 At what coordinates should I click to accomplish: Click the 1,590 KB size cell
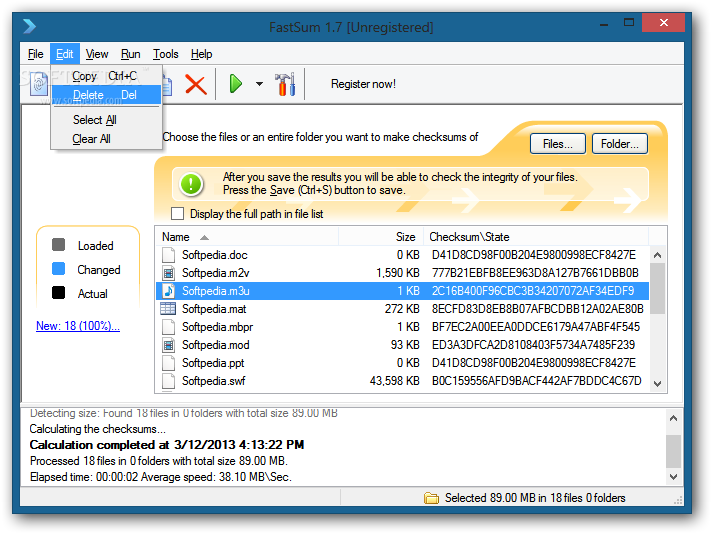398,273
